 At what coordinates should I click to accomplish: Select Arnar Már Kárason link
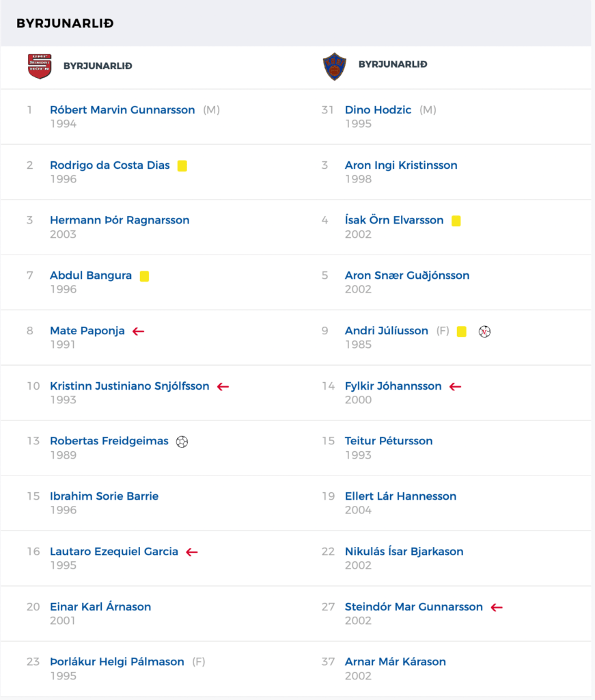pos(395,662)
